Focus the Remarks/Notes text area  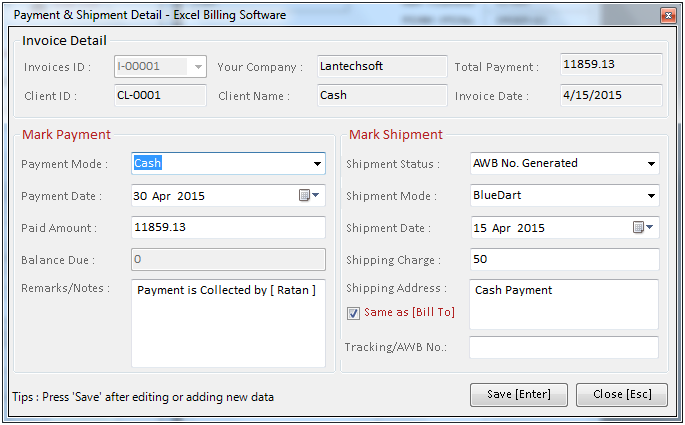coord(228,323)
